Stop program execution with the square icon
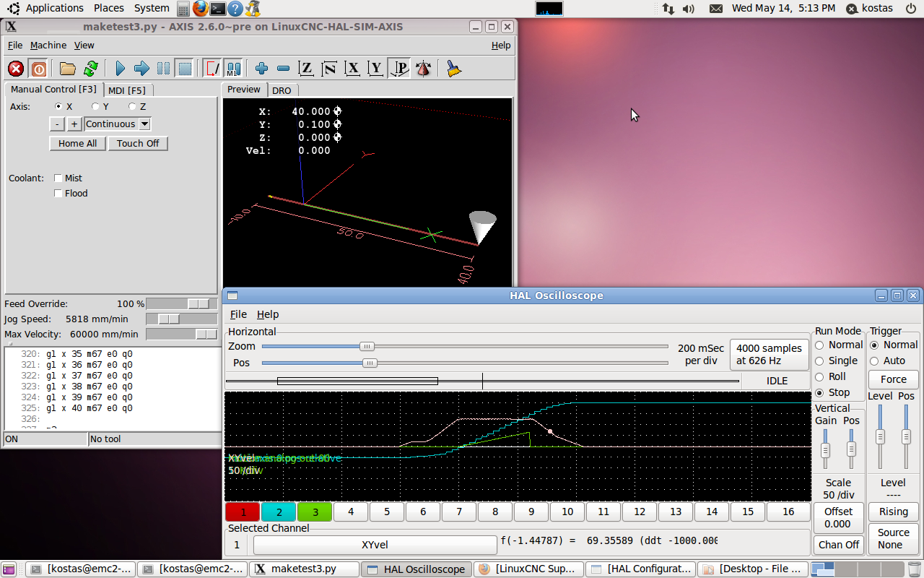The width and height of the screenshot is (924, 578). (x=185, y=69)
